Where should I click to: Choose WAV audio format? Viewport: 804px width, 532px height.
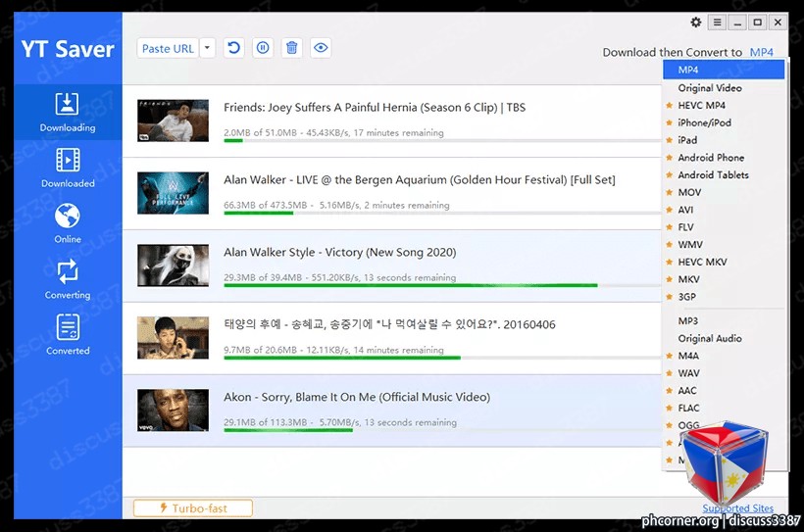[x=724, y=373]
